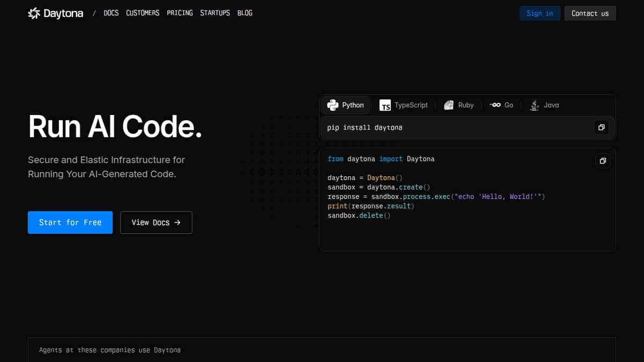Click the Python logo icon
Viewport: 644px width, 362px height.
pyautogui.click(x=333, y=105)
